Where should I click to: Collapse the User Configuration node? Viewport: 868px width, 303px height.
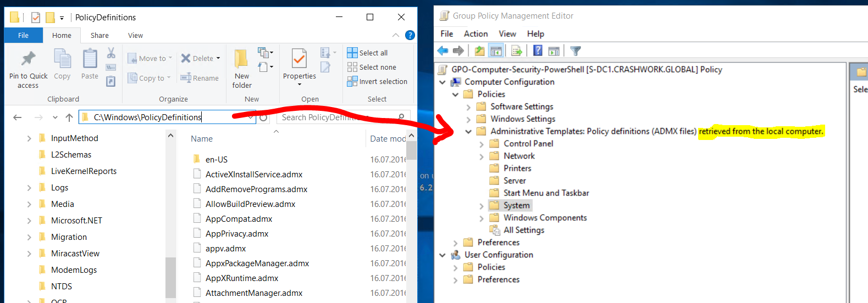[x=443, y=255]
